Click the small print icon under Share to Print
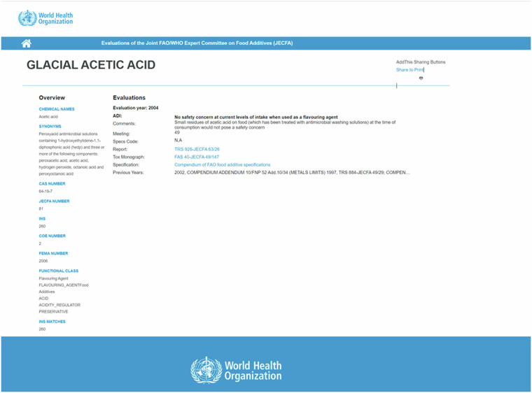The image size is (532, 393). point(421,78)
